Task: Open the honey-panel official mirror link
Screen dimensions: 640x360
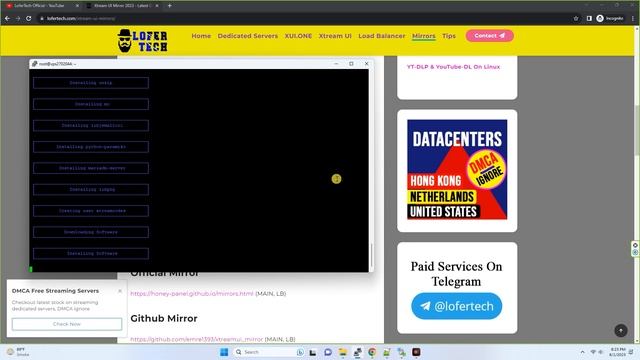Action: point(192,293)
